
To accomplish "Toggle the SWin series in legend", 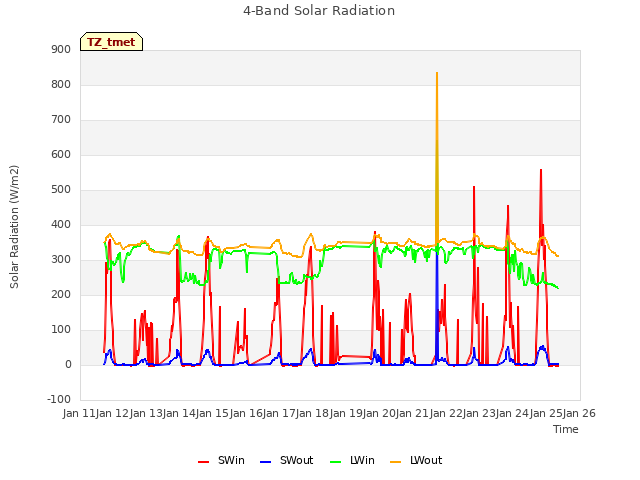I will tap(221, 460).
